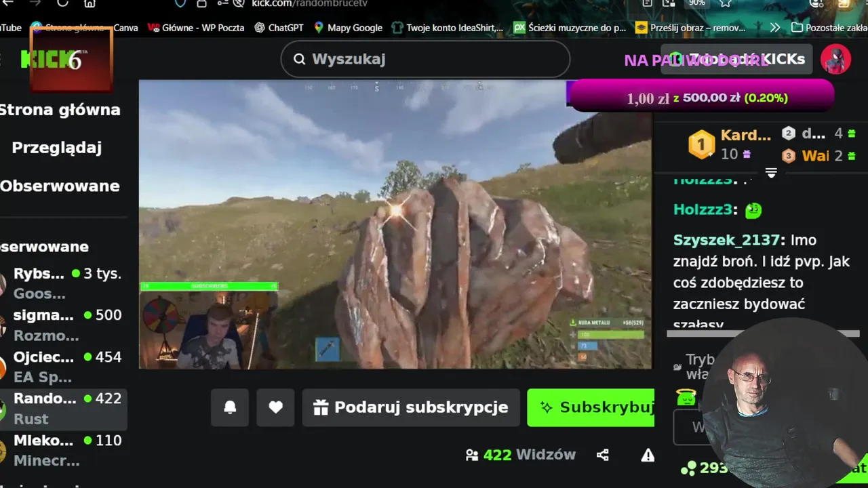This screenshot has height=488, width=868.
Task: Click the chat scrollbar
Action: (x=763, y=333)
